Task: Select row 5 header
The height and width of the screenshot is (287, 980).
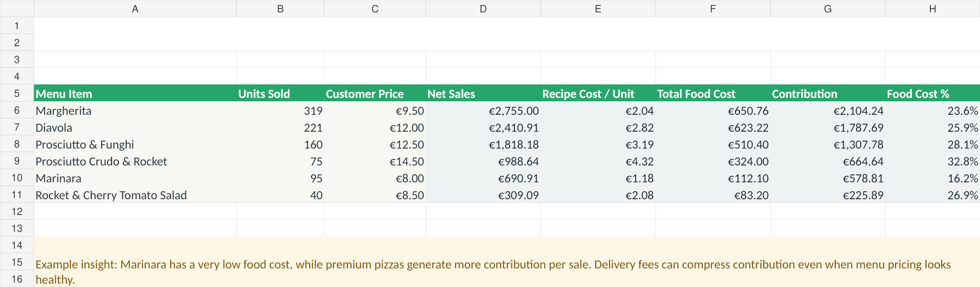Action: click(17, 93)
